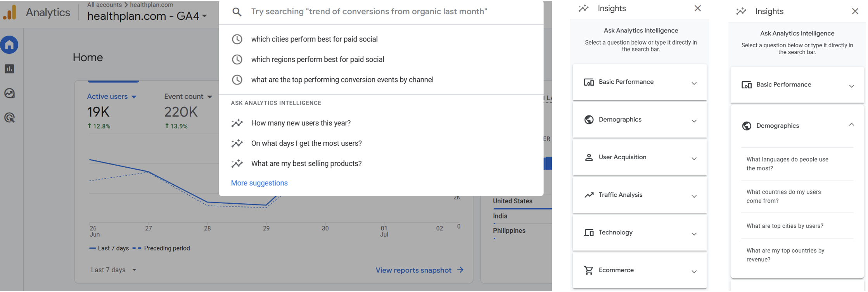
Task: Open the Advertising icon in the sidebar
Action: coord(9,118)
